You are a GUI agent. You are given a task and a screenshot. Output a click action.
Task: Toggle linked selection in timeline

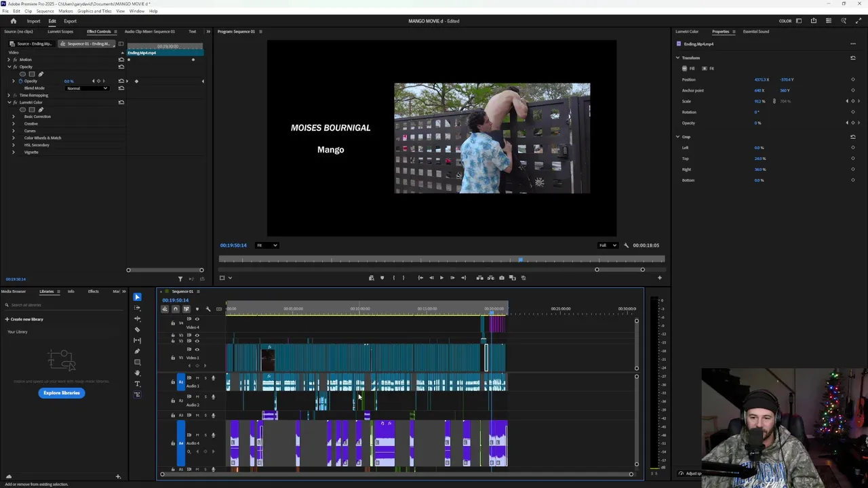point(186,309)
